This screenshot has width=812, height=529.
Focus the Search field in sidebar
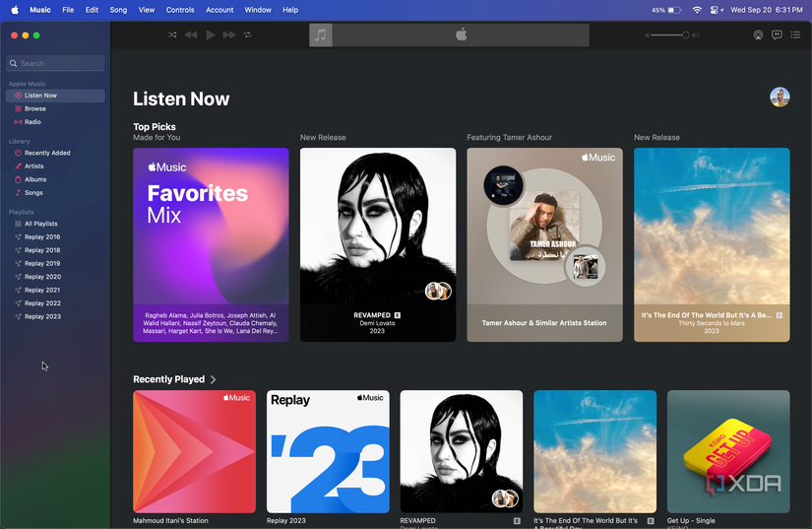[x=55, y=63]
